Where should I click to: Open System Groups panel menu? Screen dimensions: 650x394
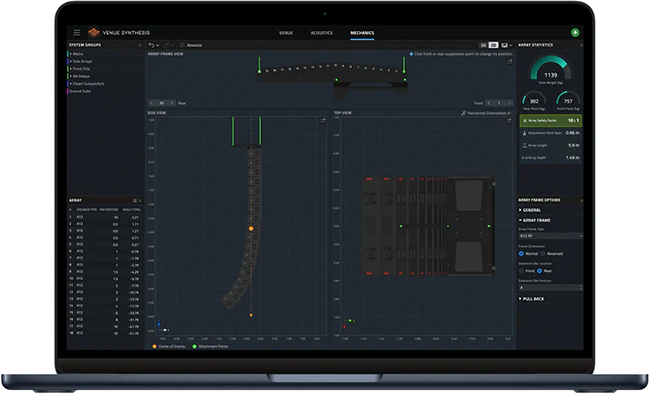pos(140,45)
